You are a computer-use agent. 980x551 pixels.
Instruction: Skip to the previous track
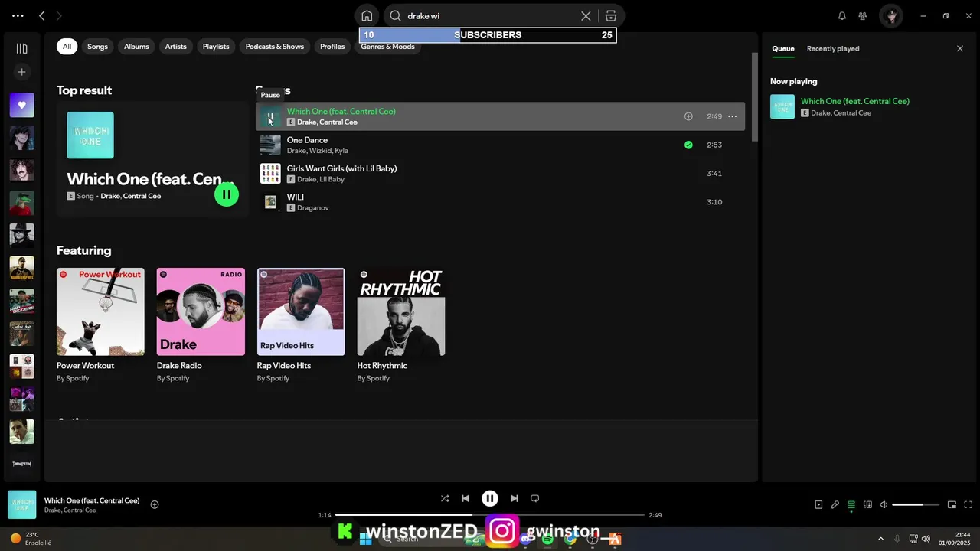465,498
